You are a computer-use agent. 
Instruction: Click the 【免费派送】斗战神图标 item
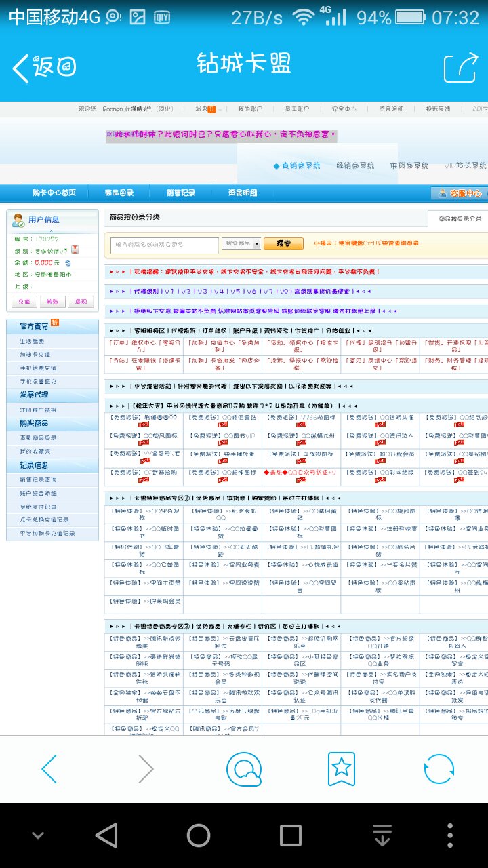(301, 454)
